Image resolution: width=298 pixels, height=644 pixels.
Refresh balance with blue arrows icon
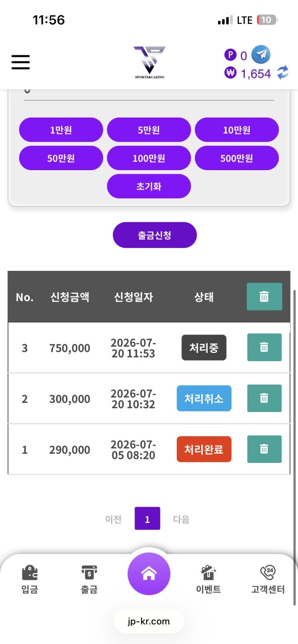282,73
